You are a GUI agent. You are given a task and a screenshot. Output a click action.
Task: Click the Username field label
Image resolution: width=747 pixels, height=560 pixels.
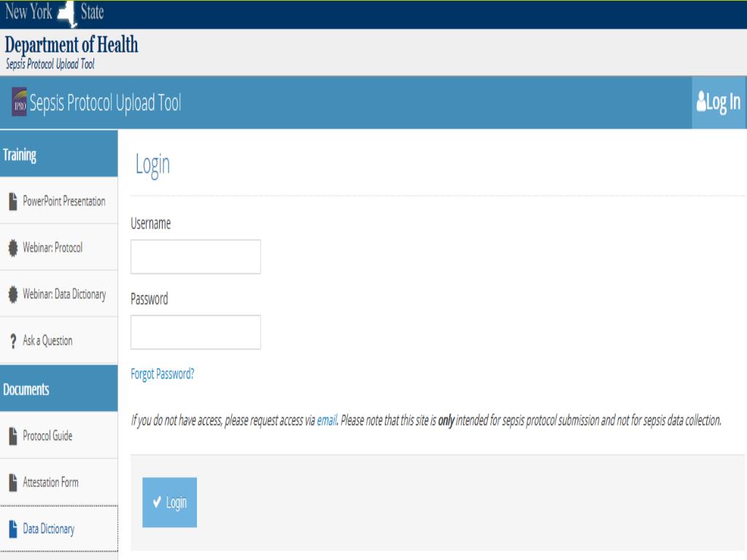click(x=150, y=223)
